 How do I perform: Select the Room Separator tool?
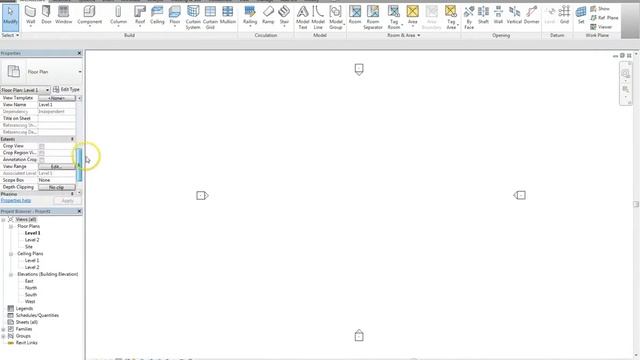pos(373,17)
